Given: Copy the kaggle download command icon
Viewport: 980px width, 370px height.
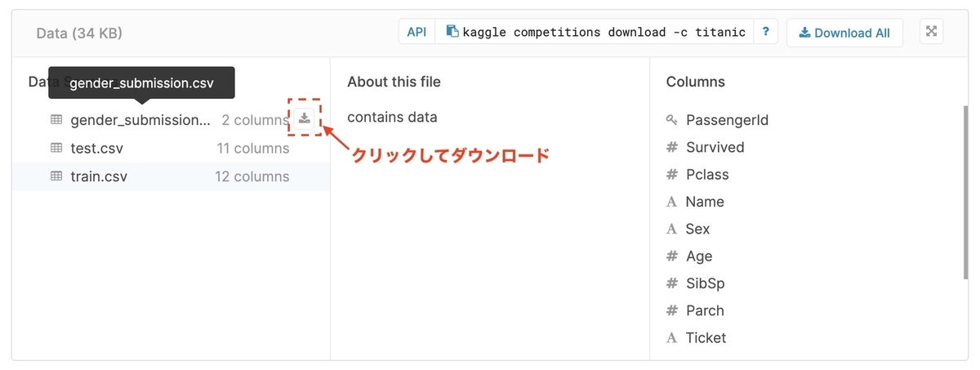Looking at the screenshot, I should (x=452, y=33).
